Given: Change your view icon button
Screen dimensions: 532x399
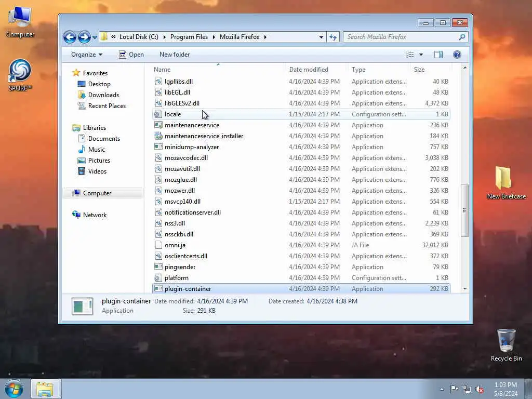Looking at the screenshot, I should pos(410,55).
